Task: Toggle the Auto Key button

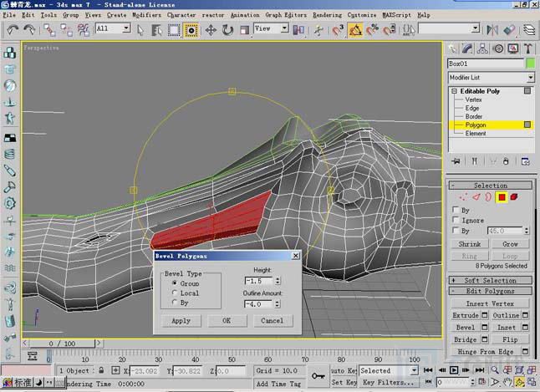Action: click(344, 370)
